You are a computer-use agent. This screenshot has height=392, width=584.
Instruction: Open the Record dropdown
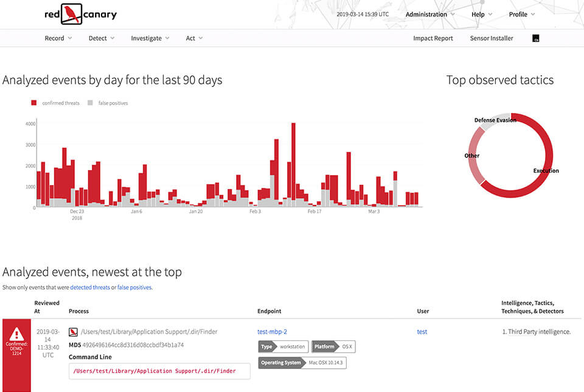[x=58, y=38]
